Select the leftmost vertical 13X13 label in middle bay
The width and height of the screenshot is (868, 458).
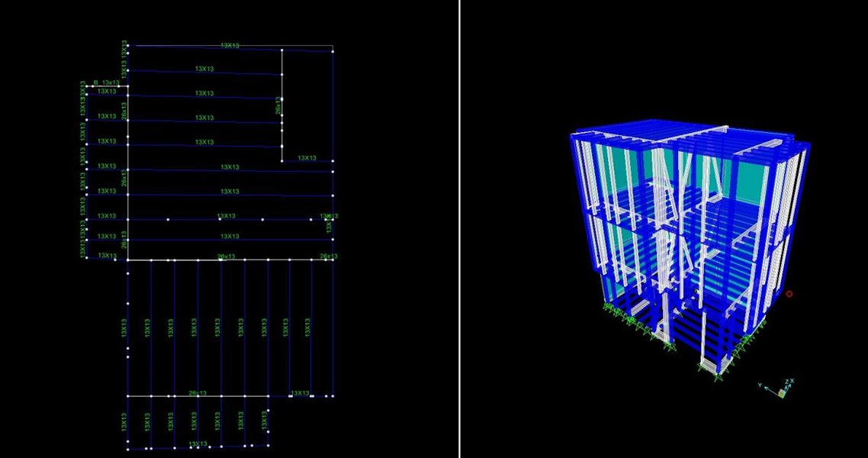[124, 327]
